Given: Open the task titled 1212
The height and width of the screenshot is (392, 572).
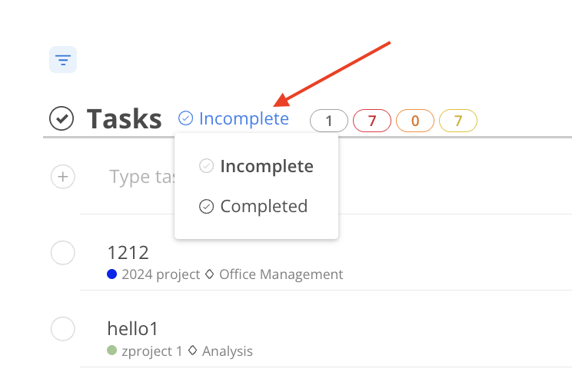Looking at the screenshot, I should point(128,252).
